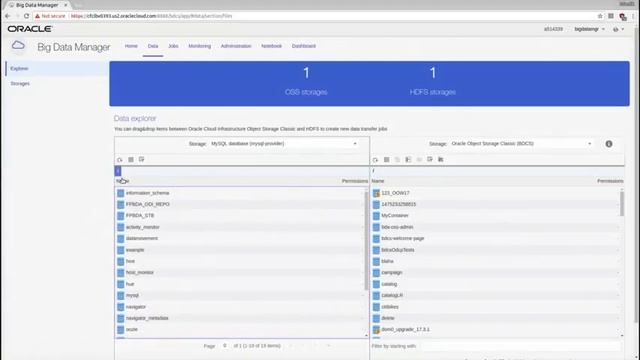Switch to the Dashboard tab
Image resolution: width=640 pixels, height=360 pixels.
click(x=304, y=46)
